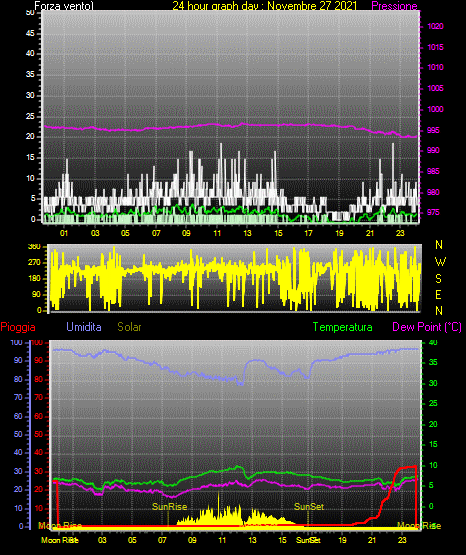Image resolution: width=466 pixels, height=555 pixels.
Task: Click the 180 degree direction value
Action: point(34,279)
